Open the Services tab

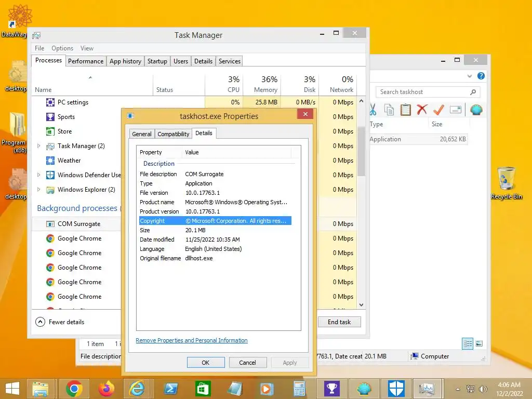coord(229,61)
